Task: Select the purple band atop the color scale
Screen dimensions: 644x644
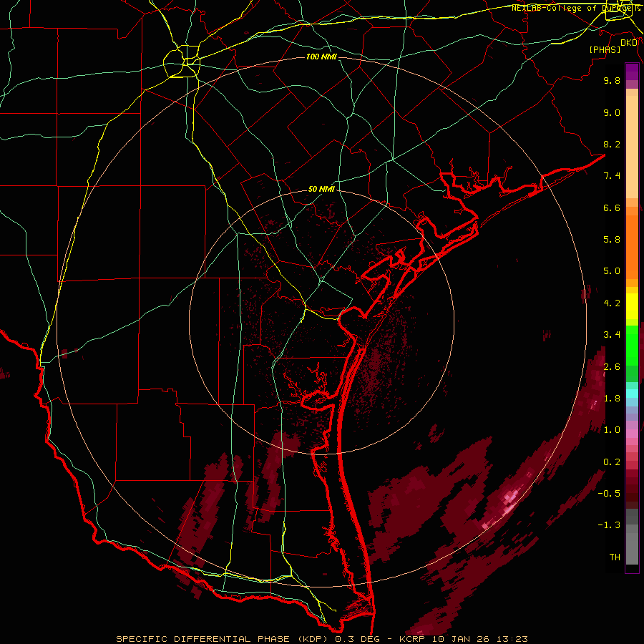Action: coord(632,72)
